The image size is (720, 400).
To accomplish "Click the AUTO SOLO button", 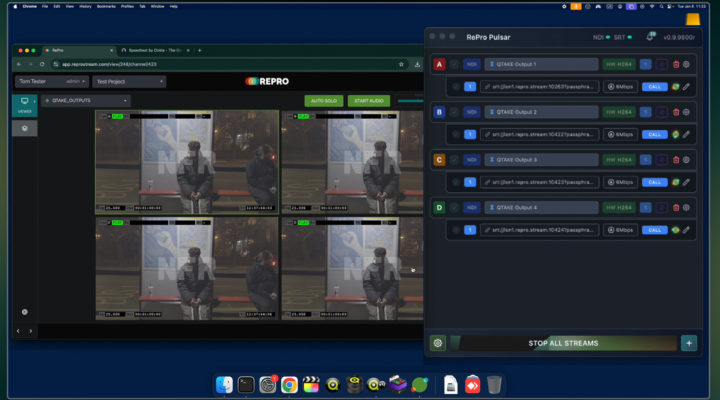I will coord(324,101).
